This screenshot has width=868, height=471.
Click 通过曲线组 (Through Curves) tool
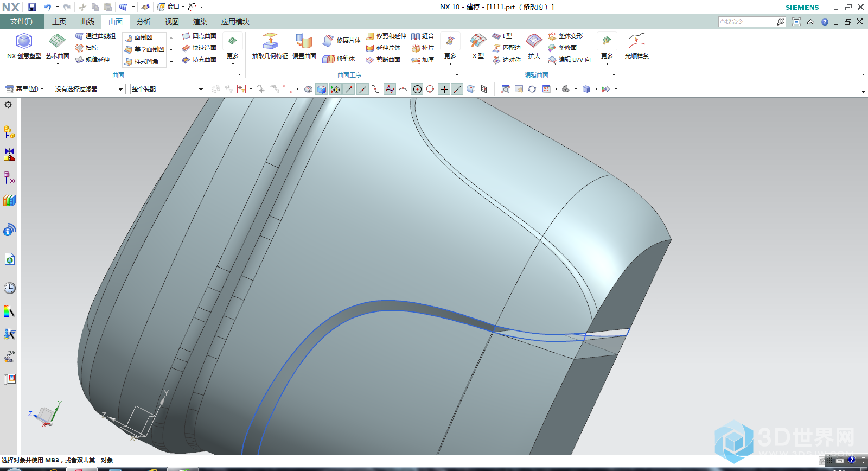(95, 36)
